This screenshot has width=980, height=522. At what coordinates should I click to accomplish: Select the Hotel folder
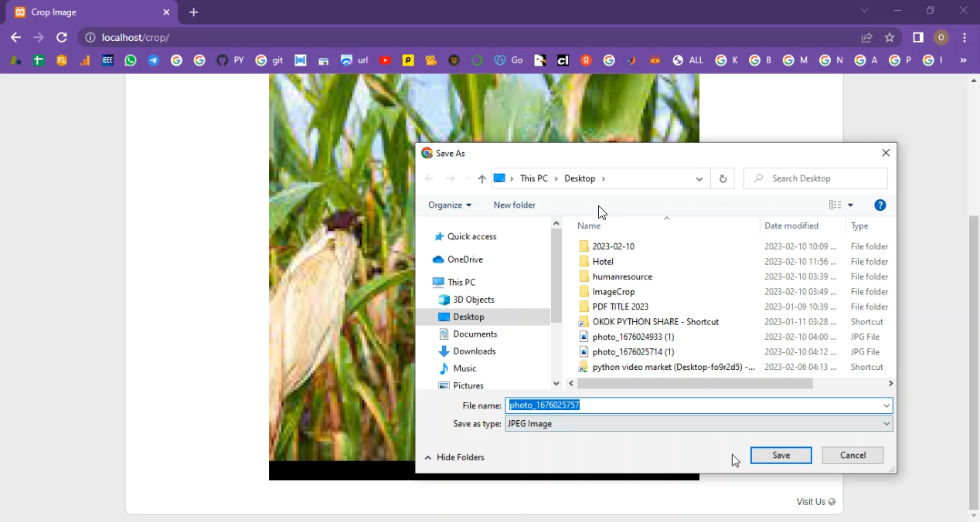coord(596,262)
